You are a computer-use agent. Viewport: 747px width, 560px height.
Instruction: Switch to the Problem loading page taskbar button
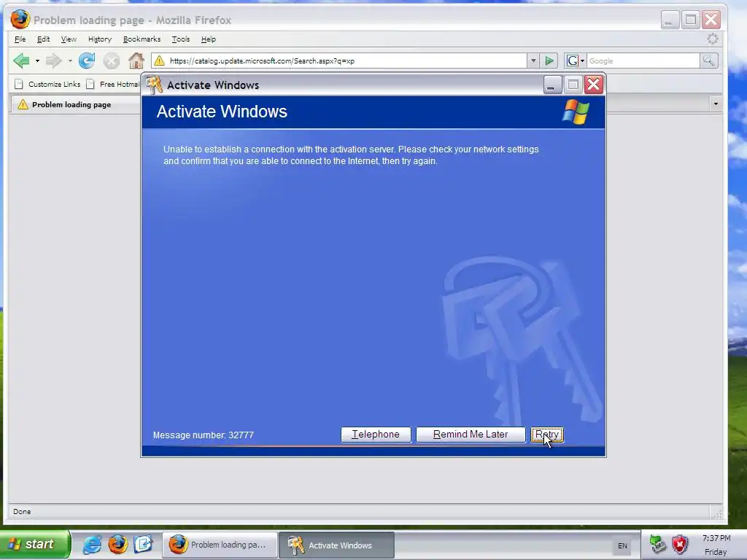tap(220, 545)
